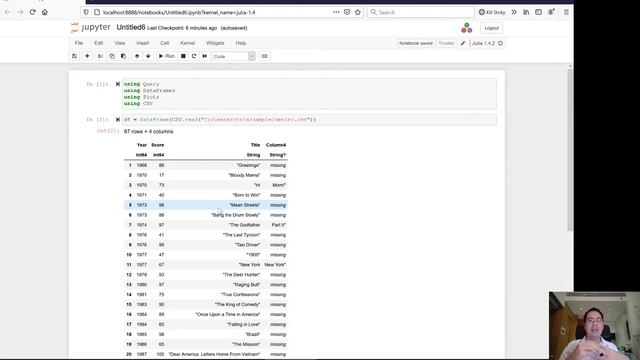This screenshot has height=360, width=640.
Task: Open the View menu
Action: pyautogui.click(x=120, y=43)
